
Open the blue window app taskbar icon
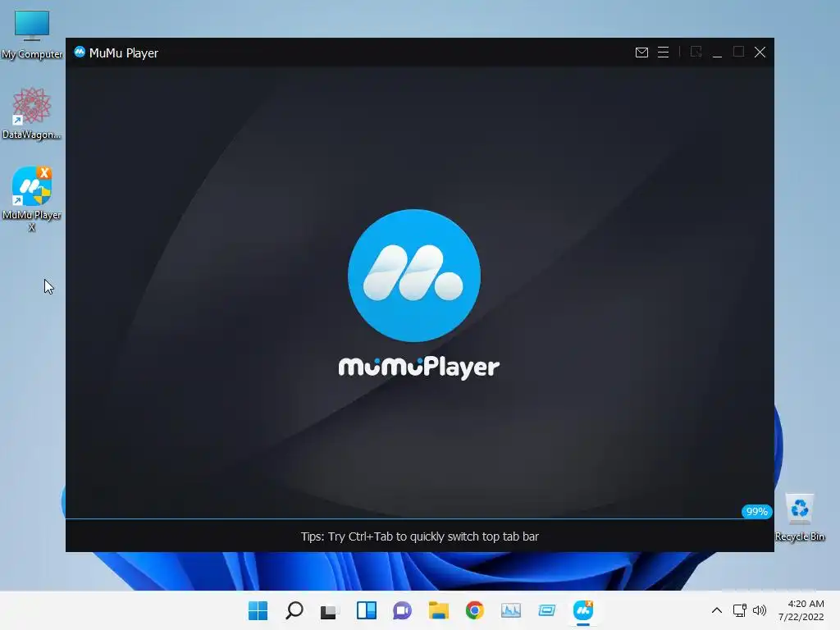click(x=547, y=610)
